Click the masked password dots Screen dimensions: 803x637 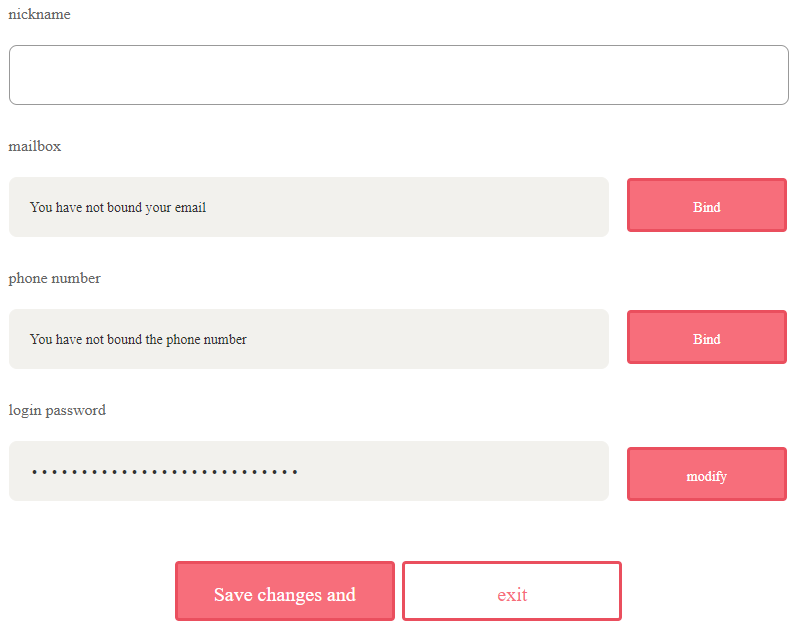click(x=164, y=471)
